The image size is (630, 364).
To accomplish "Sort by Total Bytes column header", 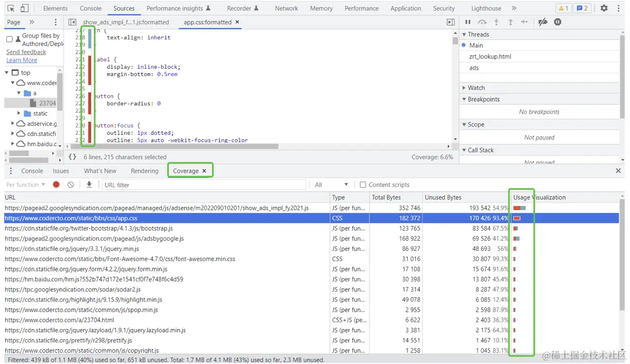I will pyautogui.click(x=396, y=197).
